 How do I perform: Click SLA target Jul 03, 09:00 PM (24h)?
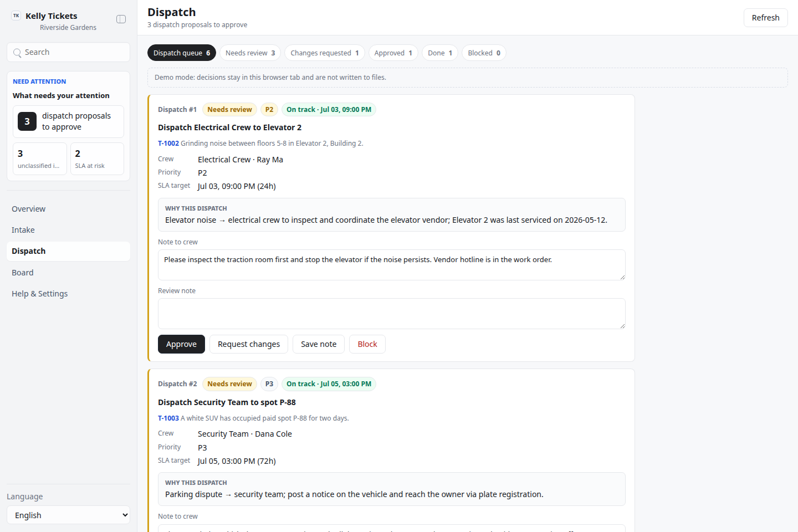(237, 186)
